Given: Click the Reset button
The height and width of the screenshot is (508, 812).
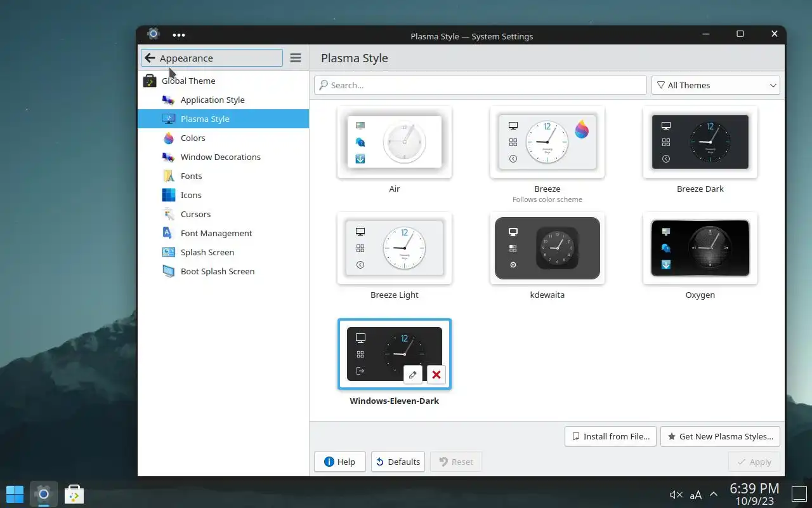Looking at the screenshot, I should [x=456, y=462].
